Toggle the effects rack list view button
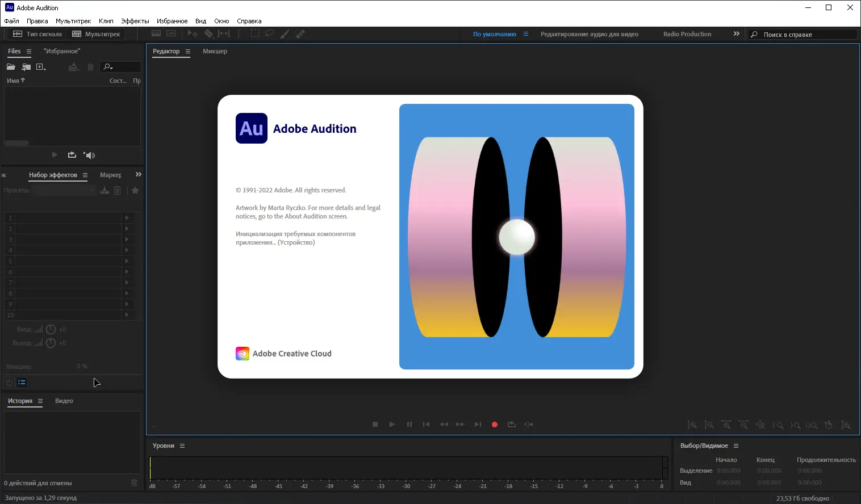861x504 pixels. (x=22, y=383)
